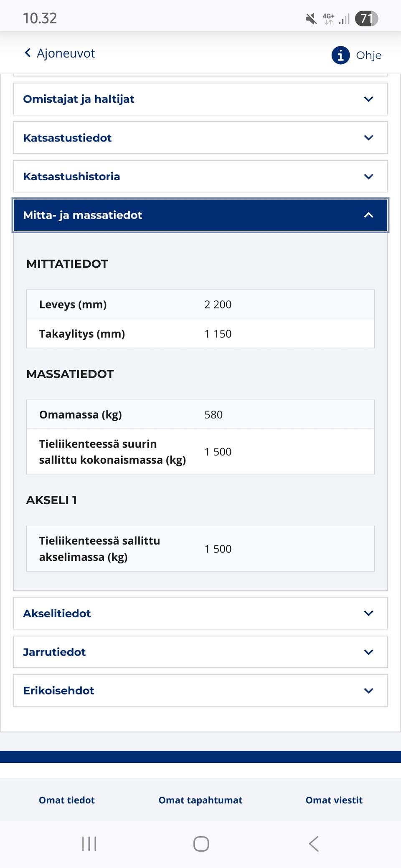The width and height of the screenshot is (401, 868).
Task: Return to the Ajoneuvot page link
Action: click(x=66, y=53)
